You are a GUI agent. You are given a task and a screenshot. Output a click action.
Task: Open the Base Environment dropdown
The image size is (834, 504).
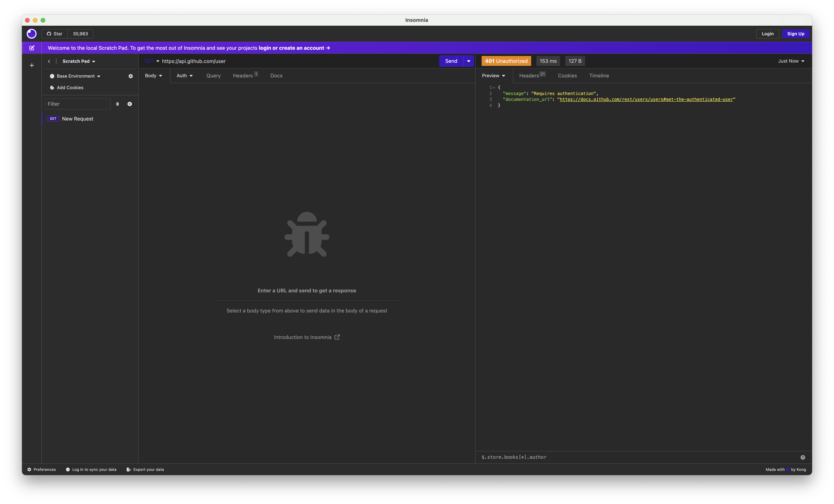(76, 76)
